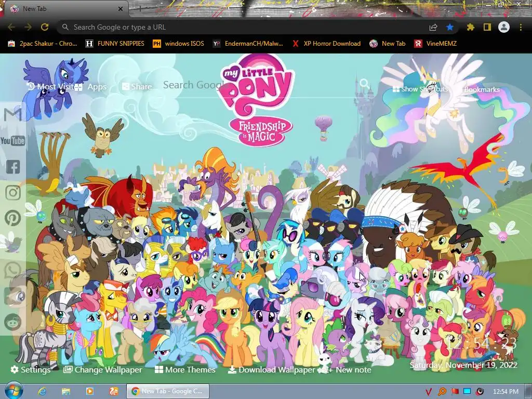
Task: Open the Windows Start orb
Action: [14, 391]
